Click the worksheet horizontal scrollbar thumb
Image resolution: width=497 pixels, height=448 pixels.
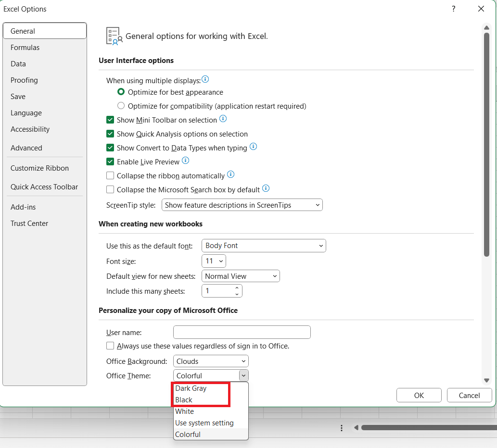(x=429, y=428)
